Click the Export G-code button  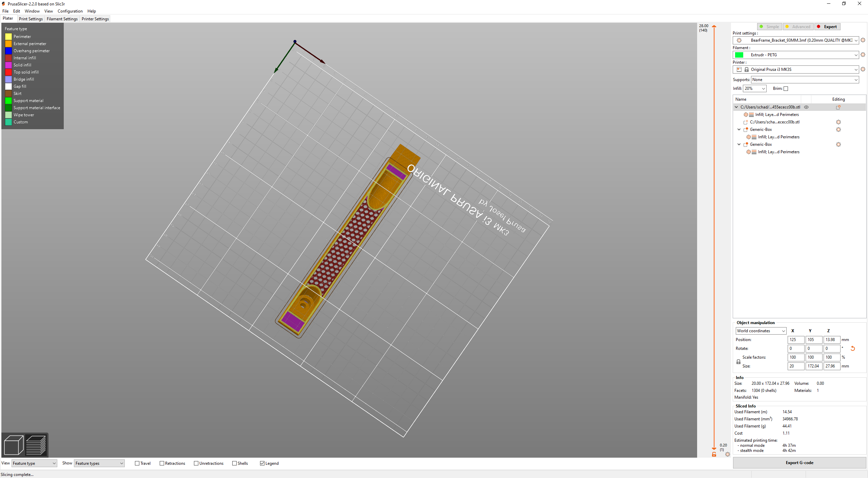(799, 463)
